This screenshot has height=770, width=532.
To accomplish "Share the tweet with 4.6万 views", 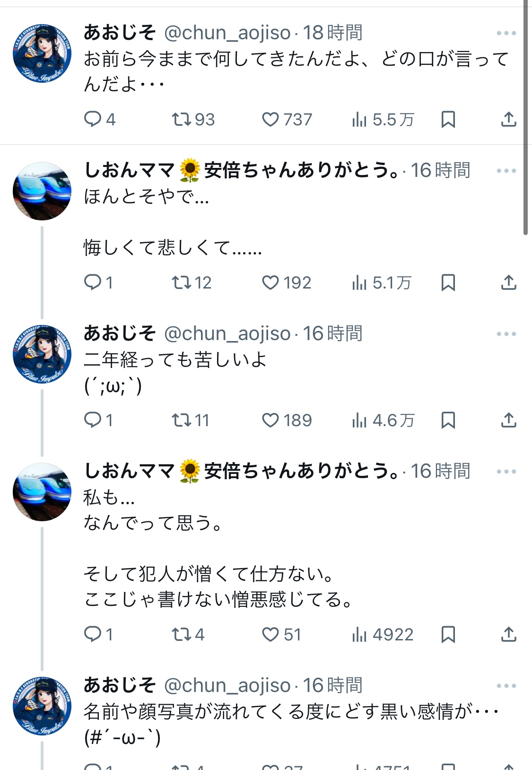I will pos(508,420).
